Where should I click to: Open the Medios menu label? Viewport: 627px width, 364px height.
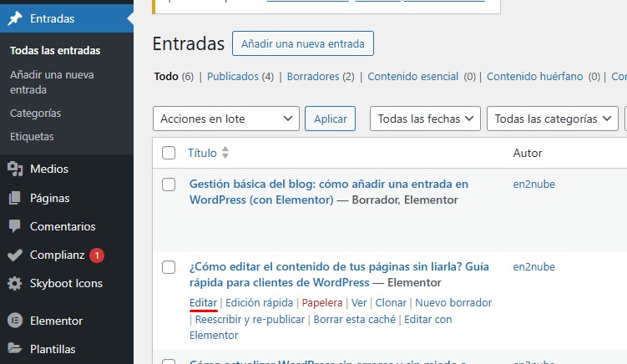(49, 169)
